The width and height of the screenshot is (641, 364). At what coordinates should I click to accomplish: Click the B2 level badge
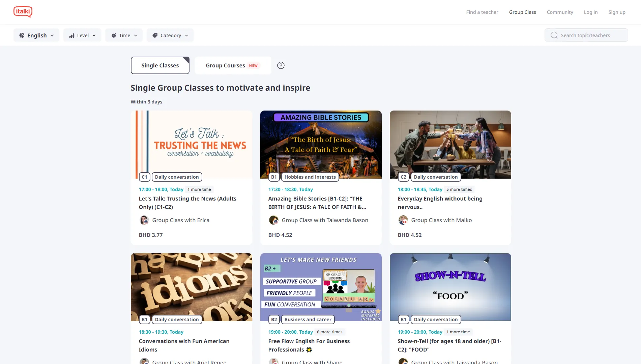point(274,320)
